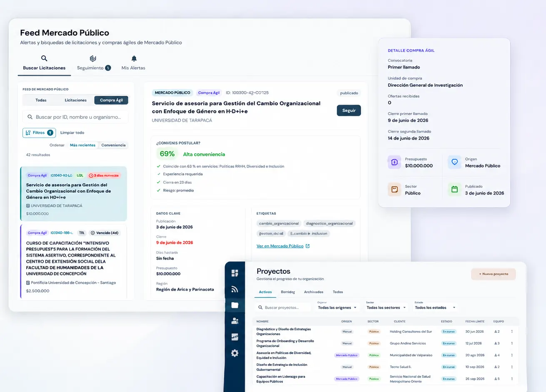Click building icon beside Pontificia Universidad de Concepción
The width and height of the screenshot is (546, 392).
point(28,283)
